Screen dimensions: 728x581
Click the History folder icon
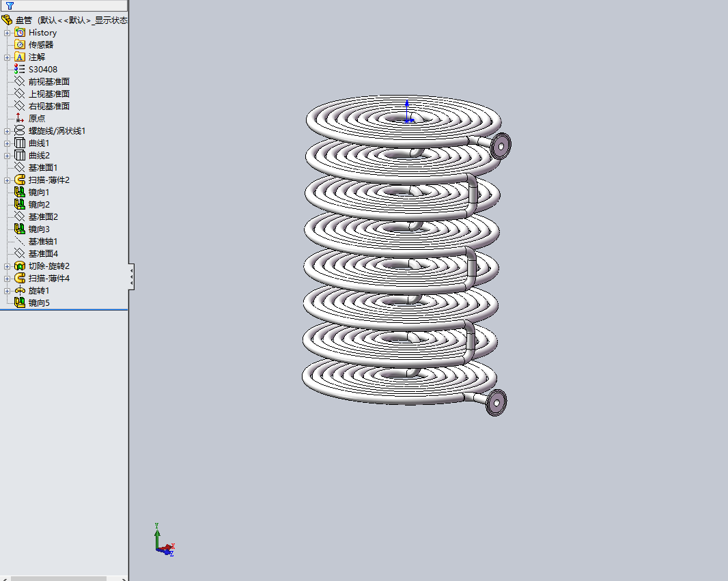tap(20, 33)
